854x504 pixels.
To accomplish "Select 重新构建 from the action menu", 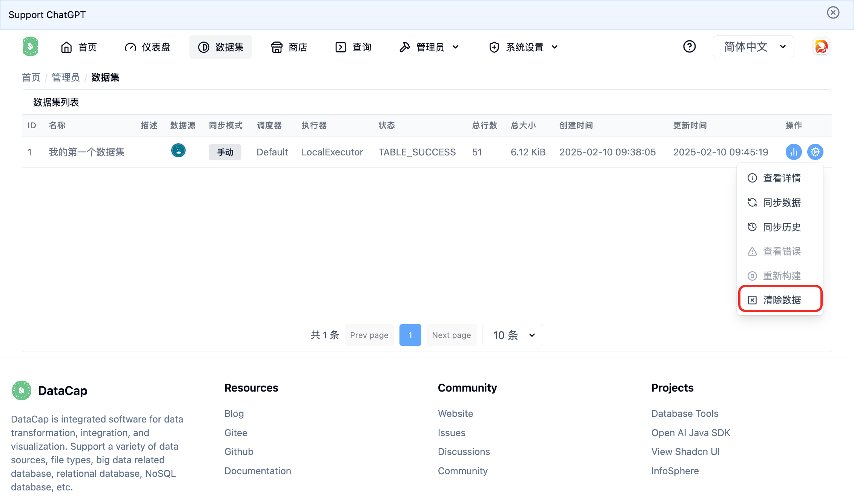I will click(780, 276).
